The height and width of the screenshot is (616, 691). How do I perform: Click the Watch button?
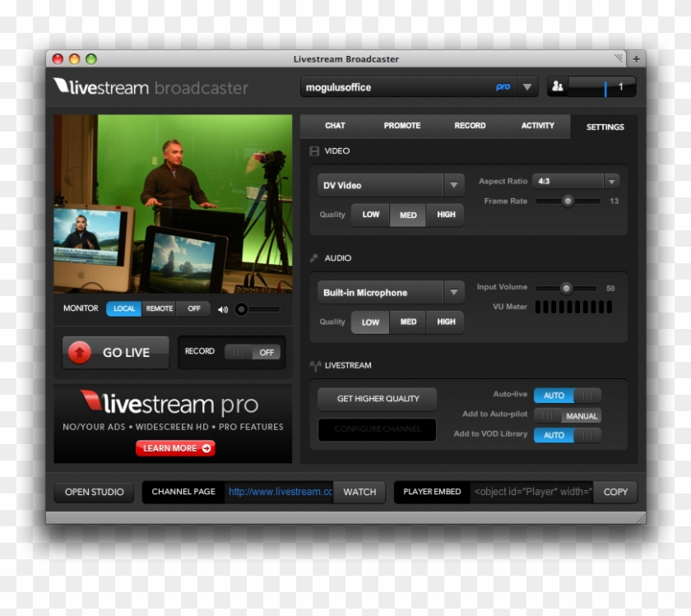pos(359,492)
